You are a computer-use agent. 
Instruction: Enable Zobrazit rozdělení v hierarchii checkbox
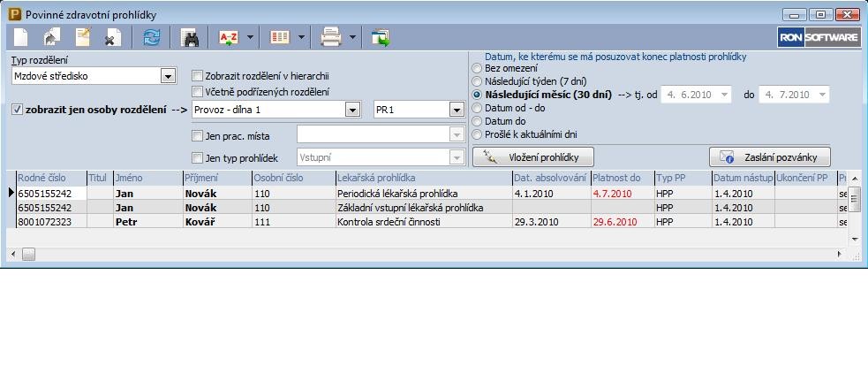tap(198, 76)
